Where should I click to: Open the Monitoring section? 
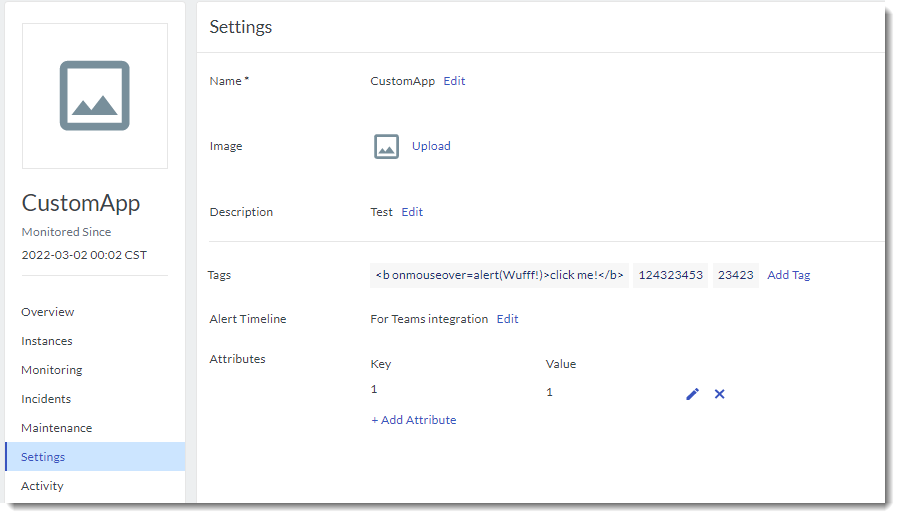[52, 370]
